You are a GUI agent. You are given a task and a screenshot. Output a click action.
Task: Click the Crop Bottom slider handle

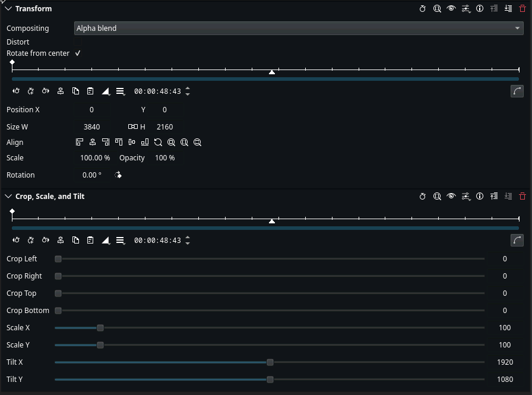[x=58, y=311]
